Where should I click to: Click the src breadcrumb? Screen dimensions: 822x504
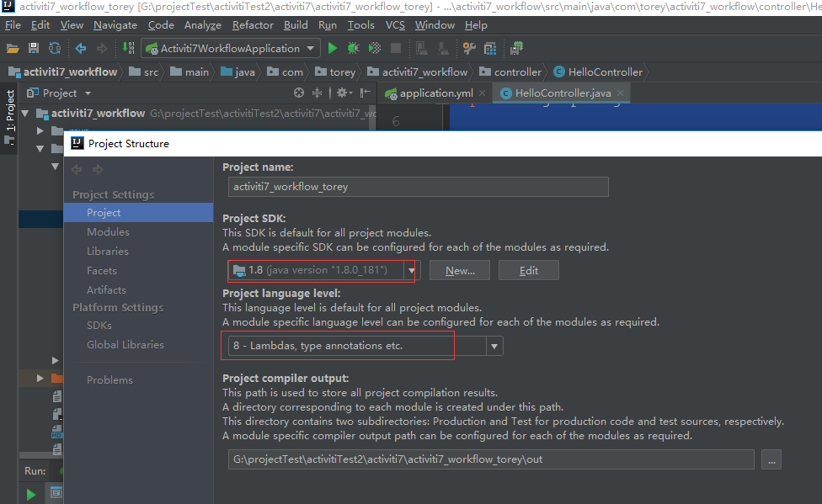pyautogui.click(x=144, y=72)
